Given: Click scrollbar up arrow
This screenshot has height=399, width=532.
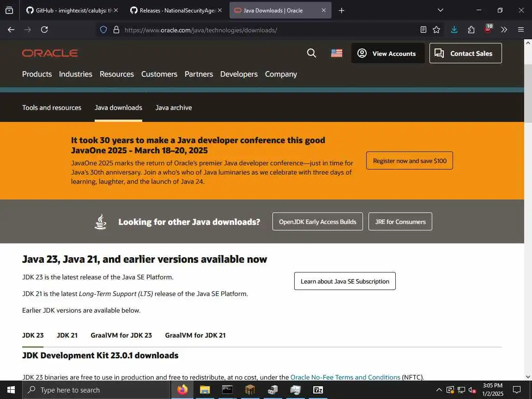Looking at the screenshot, I should point(528,43).
